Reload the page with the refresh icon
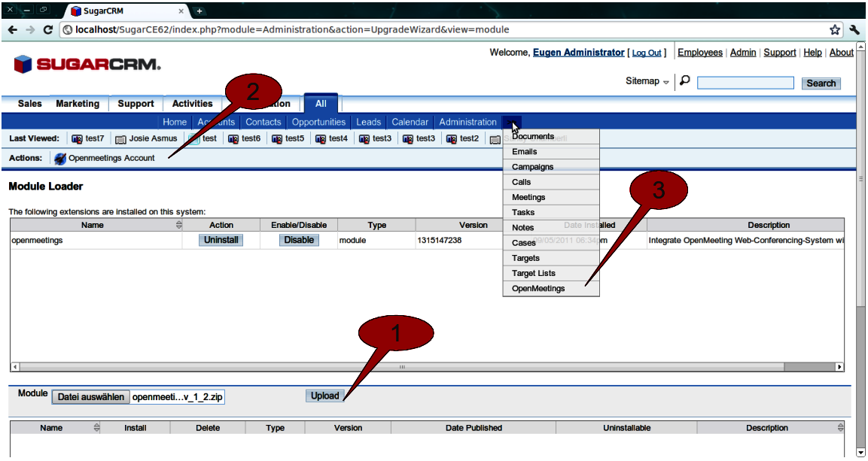868x461 pixels. point(48,30)
